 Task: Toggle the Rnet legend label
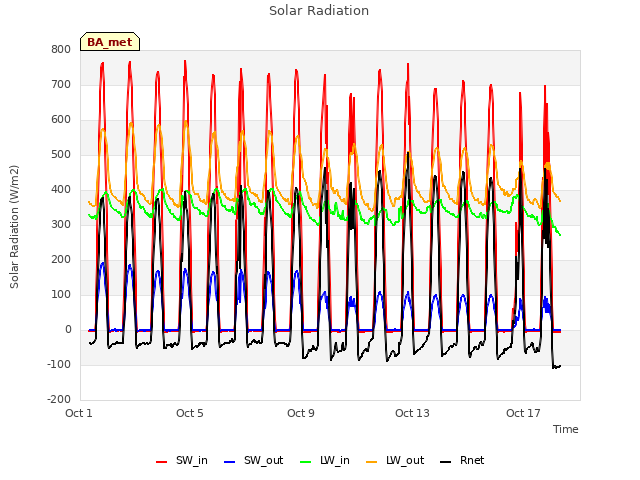pyautogui.click(x=472, y=460)
